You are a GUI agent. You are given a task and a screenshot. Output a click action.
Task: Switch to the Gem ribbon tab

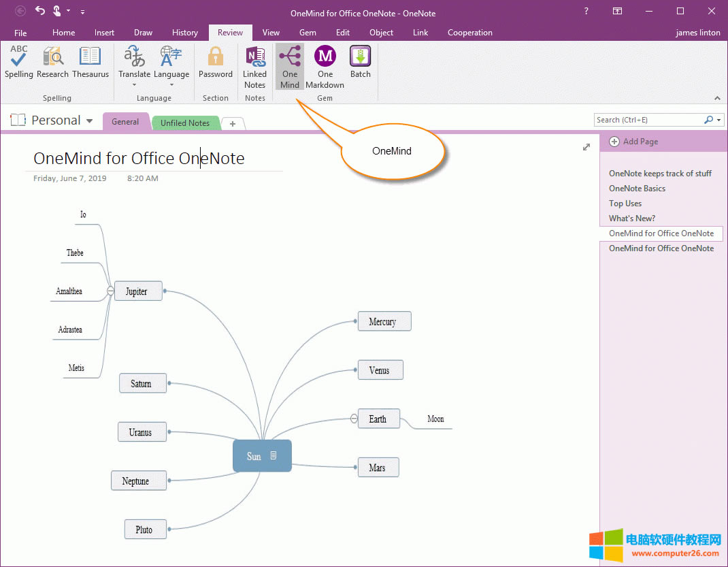pos(308,32)
